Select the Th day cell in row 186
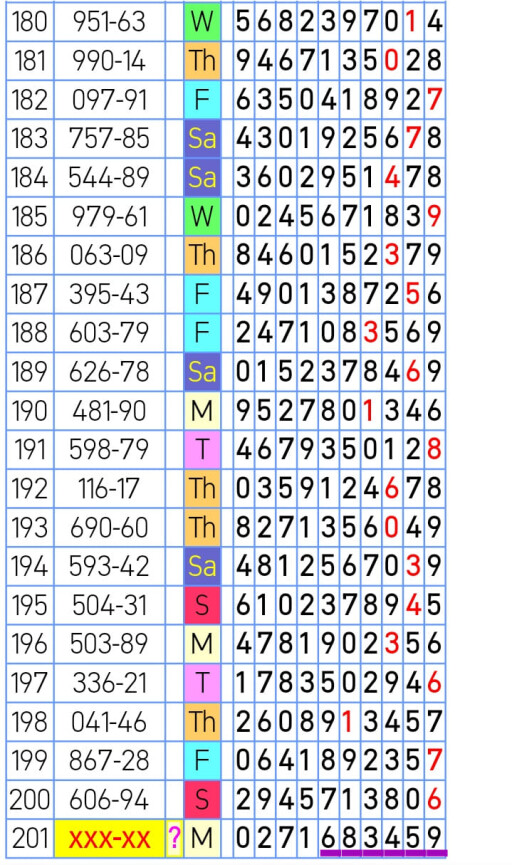Image resolution: width=512 pixels, height=865 pixels. (x=202, y=255)
